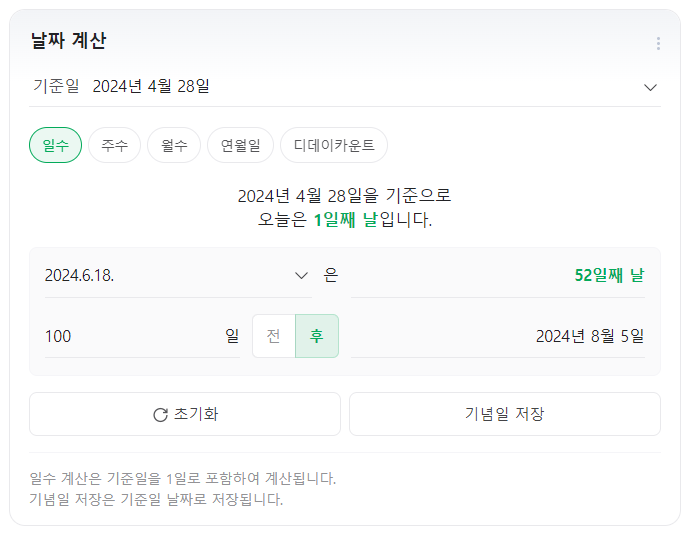This screenshot has height=536, width=695.
Task: Switch to the 주수 tab
Action: click(x=114, y=145)
